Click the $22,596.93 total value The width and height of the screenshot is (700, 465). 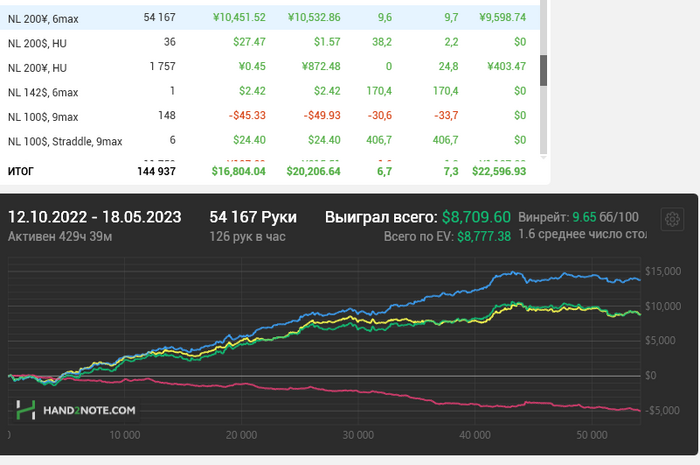[x=499, y=171]
